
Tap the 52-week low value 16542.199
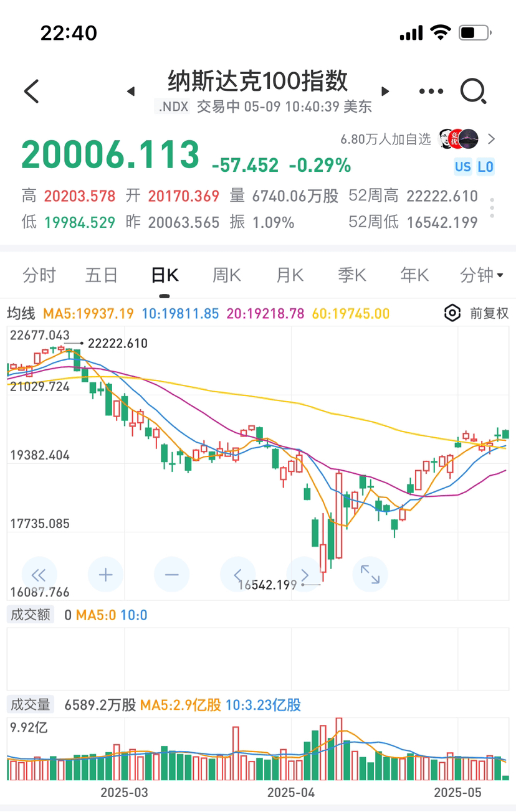point(442,222)
